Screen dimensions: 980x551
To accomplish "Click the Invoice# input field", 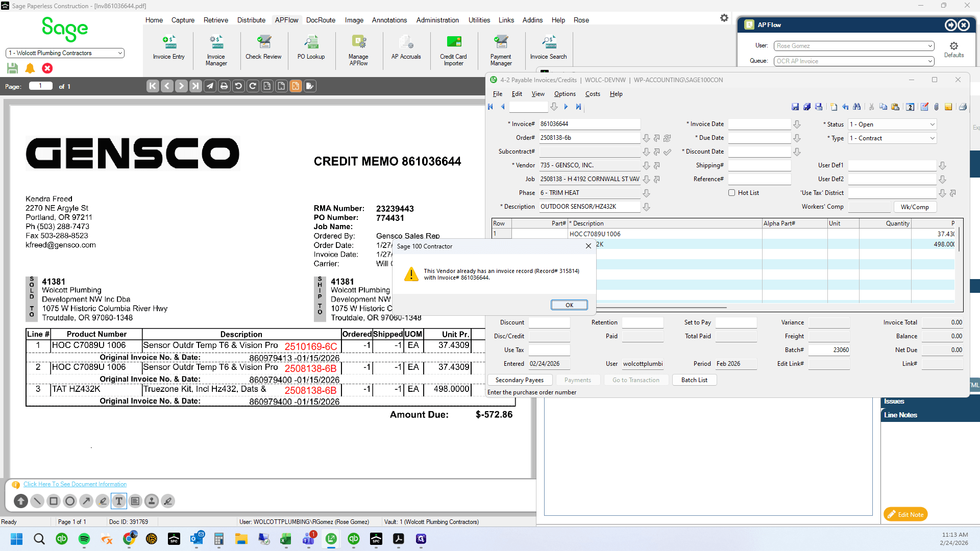I will pyautogui.click(x=590, y=124).
